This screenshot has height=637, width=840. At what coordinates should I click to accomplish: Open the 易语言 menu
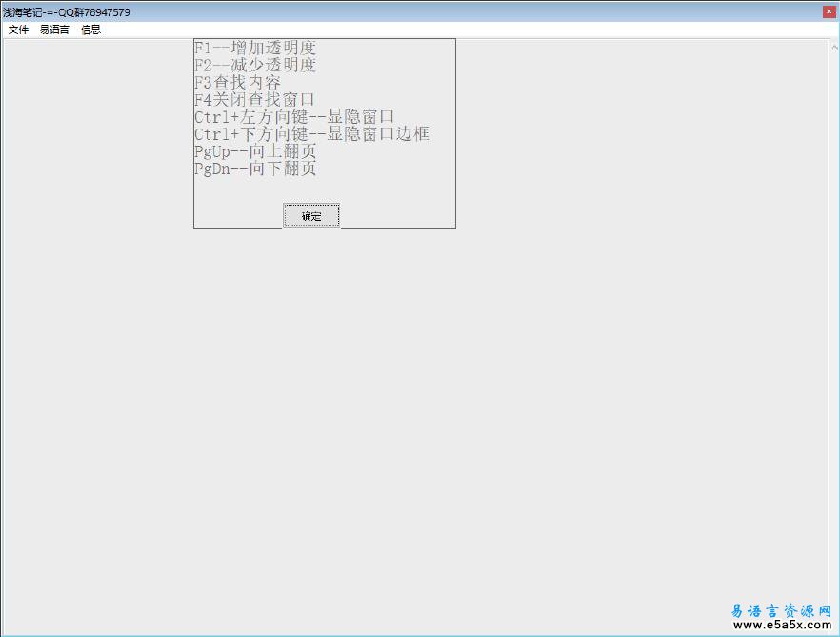(54, 30)
